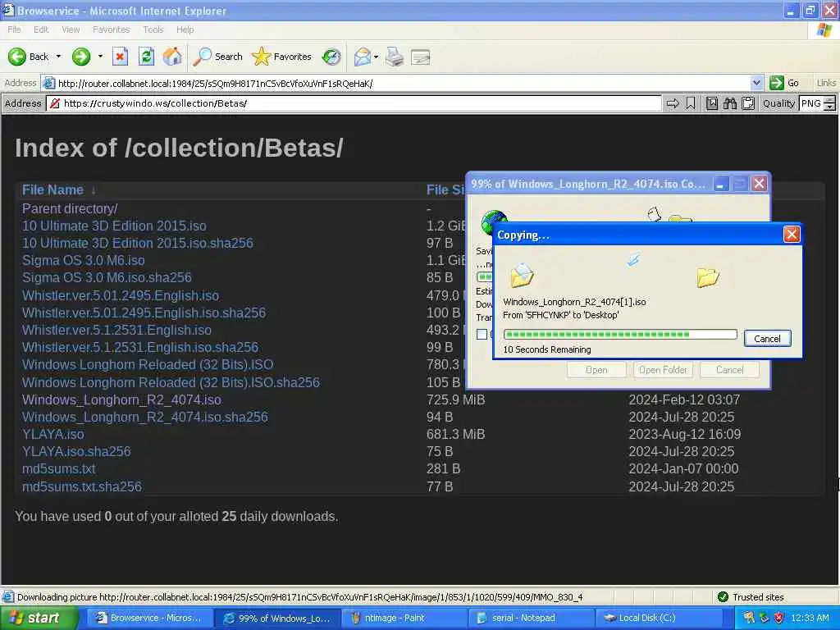840x630 pixels.
Task: Open the File menu
Action: 14,30
